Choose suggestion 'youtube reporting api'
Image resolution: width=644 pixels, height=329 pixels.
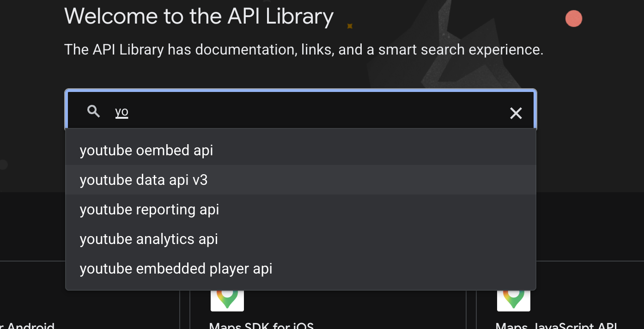pyautogui.click(x=301, y=209)
